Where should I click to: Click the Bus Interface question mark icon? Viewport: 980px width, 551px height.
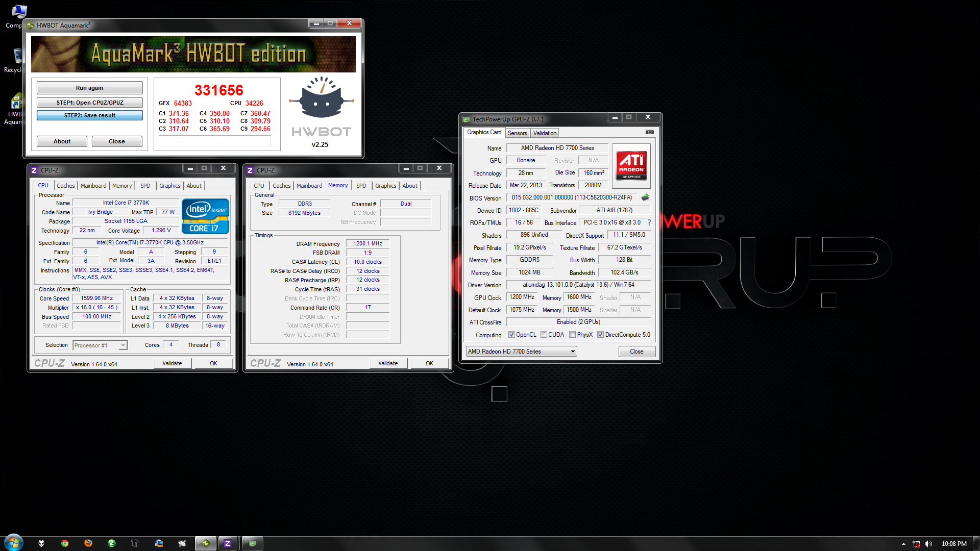click(x=649, y=222)
